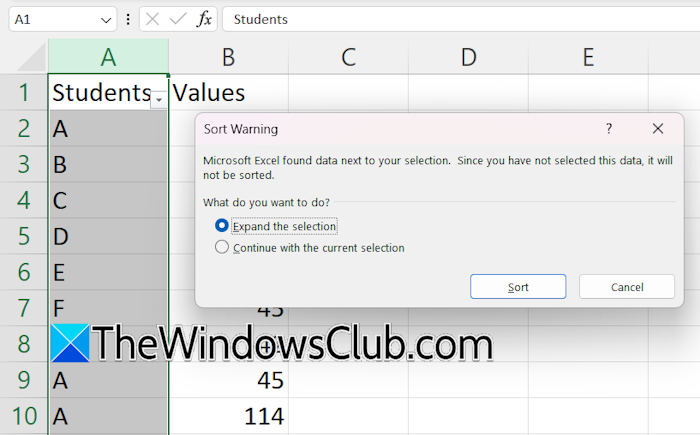Click the Sort button in the dialog
The image size is (700, 435).
coord(518,287)
